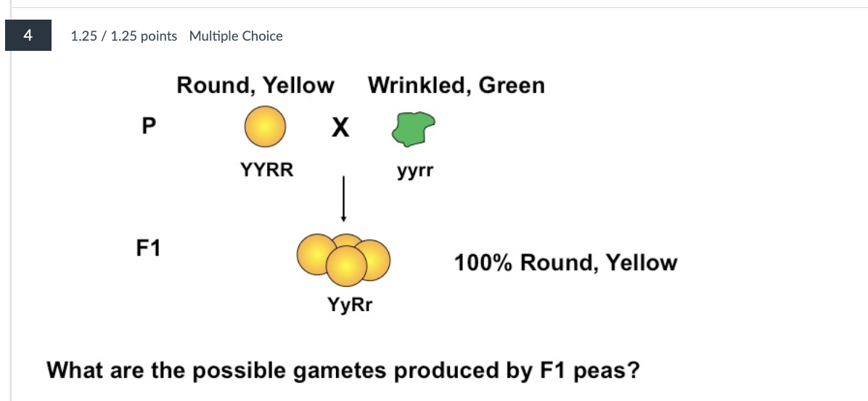Click the "Round, Yellow" parent heading

(255, 86)
